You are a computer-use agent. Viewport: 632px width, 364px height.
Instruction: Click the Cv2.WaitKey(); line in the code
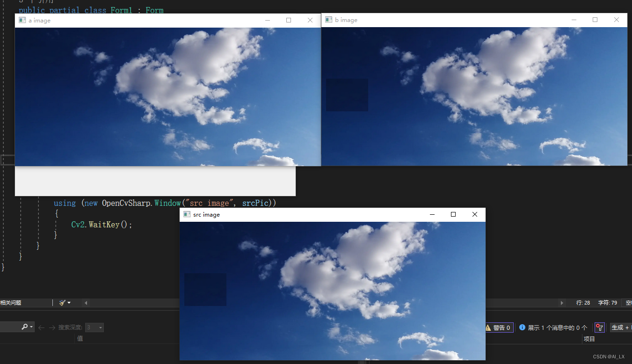[x=102, y=225]
